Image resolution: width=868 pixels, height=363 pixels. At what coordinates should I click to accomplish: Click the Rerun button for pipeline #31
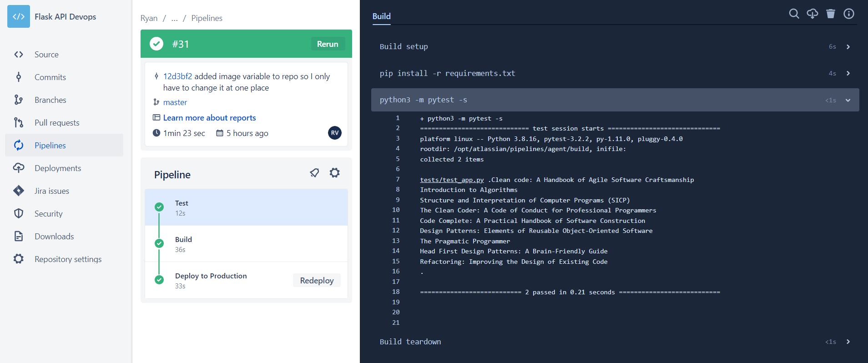[x=328, y=44]
